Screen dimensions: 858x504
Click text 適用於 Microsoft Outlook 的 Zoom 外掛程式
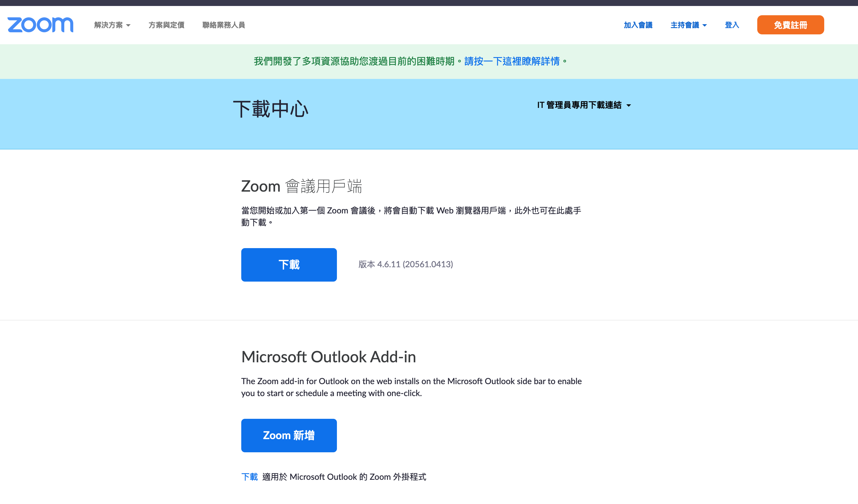point(344,477)
